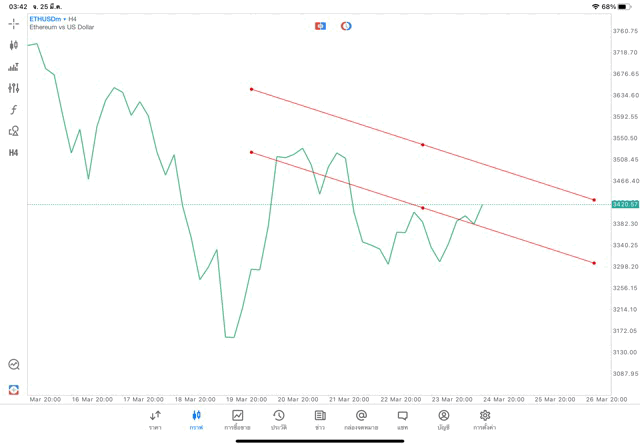Select the upper red trendline's middle anchor point

tap(423, 145)
